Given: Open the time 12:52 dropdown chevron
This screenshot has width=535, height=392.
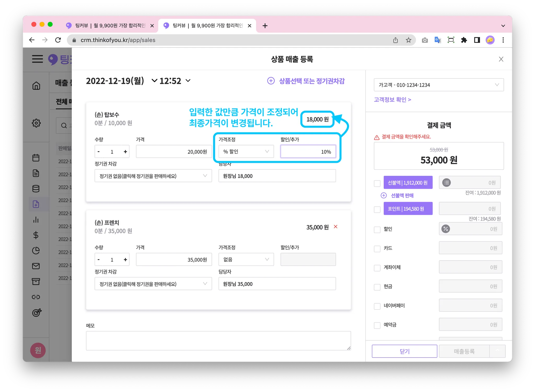Looking at the screenshot, I should [188, 81].
